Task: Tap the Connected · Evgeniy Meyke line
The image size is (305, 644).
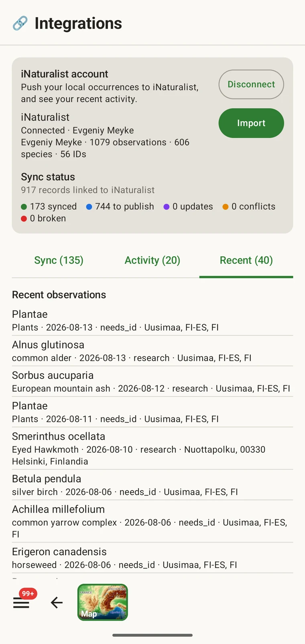Action: pos(77,131)
